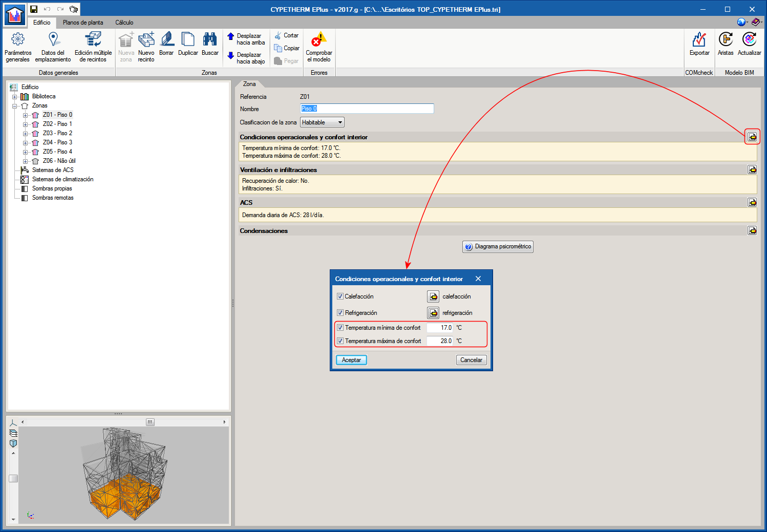This screenshot has height=532, width=767.
Task: Click horizontal slider thumb above 3D view
Action: click(150, 422)
